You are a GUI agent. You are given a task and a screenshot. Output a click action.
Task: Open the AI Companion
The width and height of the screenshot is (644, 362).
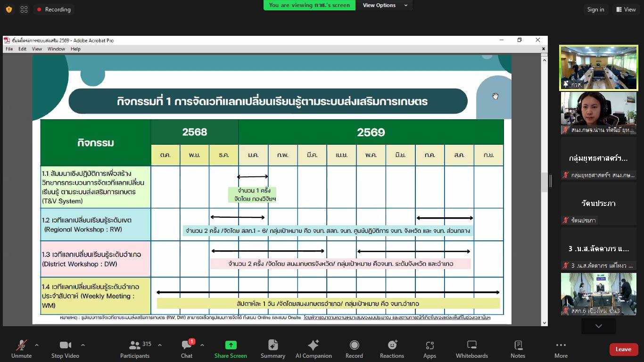tap(314, 349)
